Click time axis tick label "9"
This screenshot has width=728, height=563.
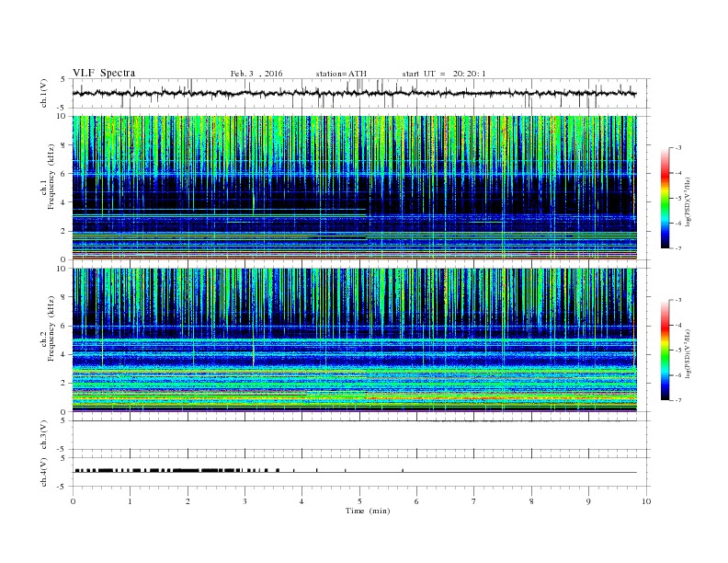tap(588, 501)
